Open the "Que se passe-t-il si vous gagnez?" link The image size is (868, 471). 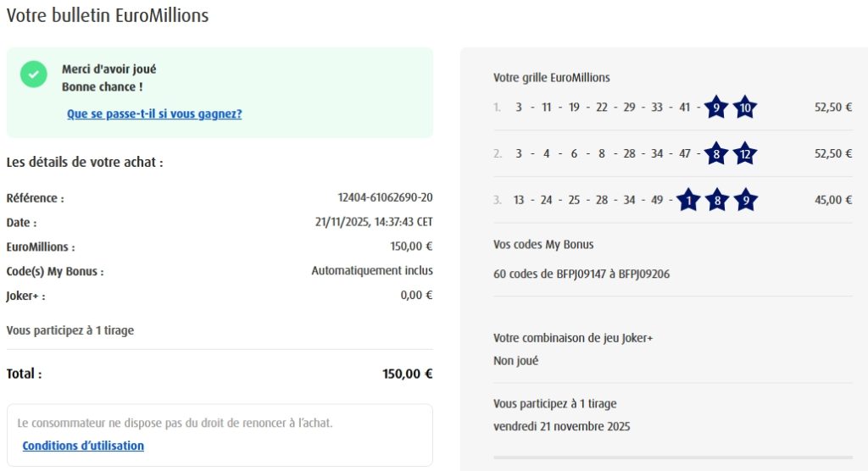154,114
